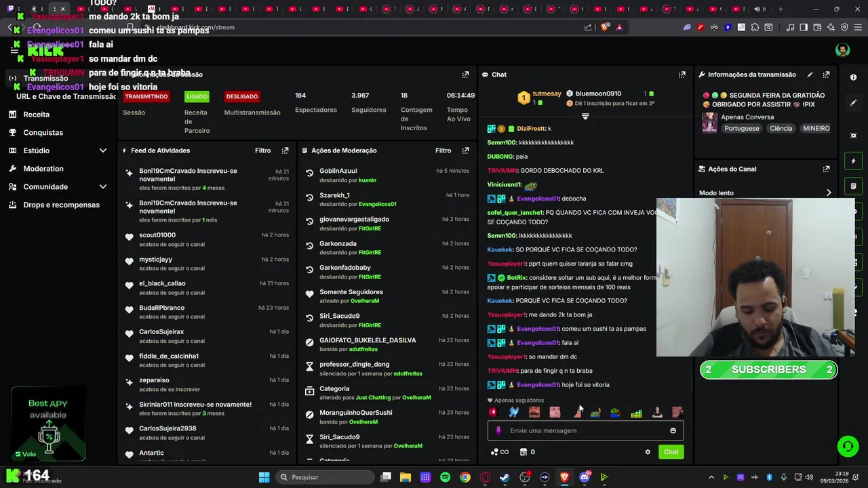Open Brave VPN shield icon
868x488 pixels.
click(x=844, y=27)
